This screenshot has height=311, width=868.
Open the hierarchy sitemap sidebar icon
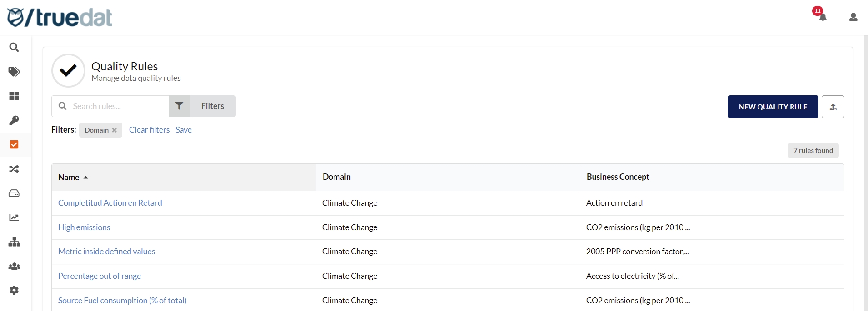[14, 242]
